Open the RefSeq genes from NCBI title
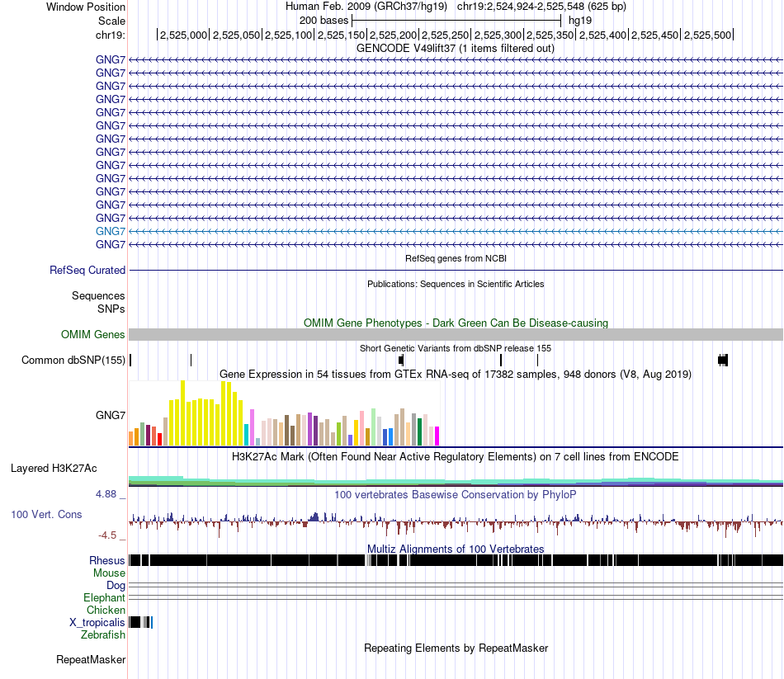784x679 pixels. pyautogui.click(x=456, y=258)
